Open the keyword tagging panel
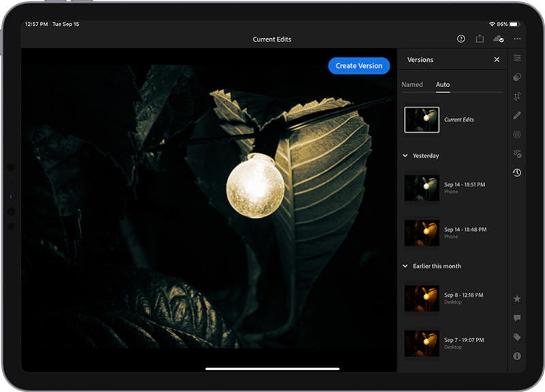 point(517,336)
